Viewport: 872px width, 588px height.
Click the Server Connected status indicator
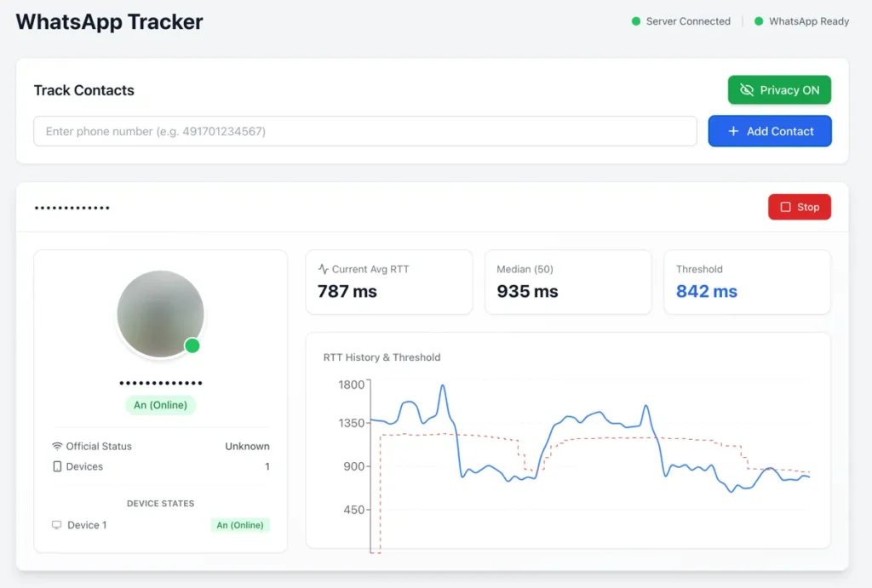(680, 20)
